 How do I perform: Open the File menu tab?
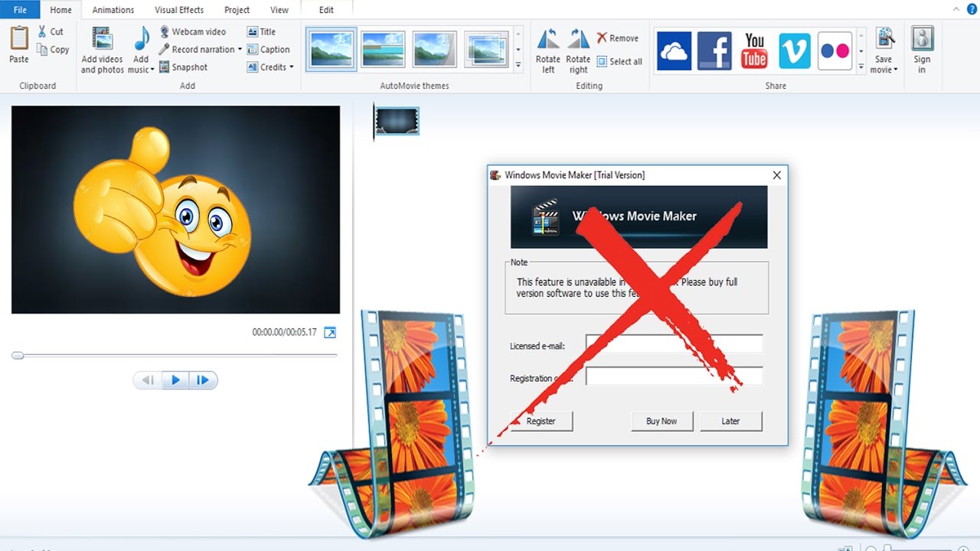tap(20, 10)
